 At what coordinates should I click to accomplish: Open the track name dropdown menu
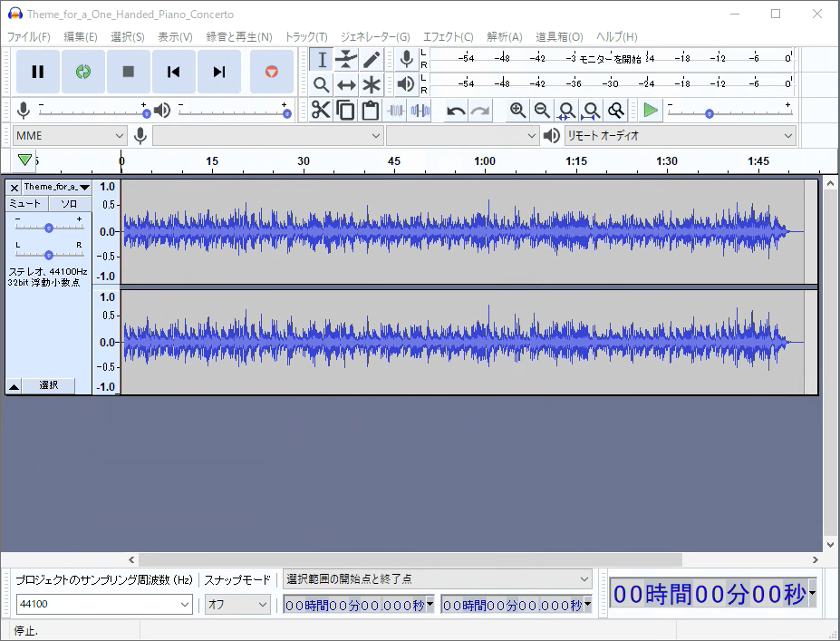(x=56, y=187)
